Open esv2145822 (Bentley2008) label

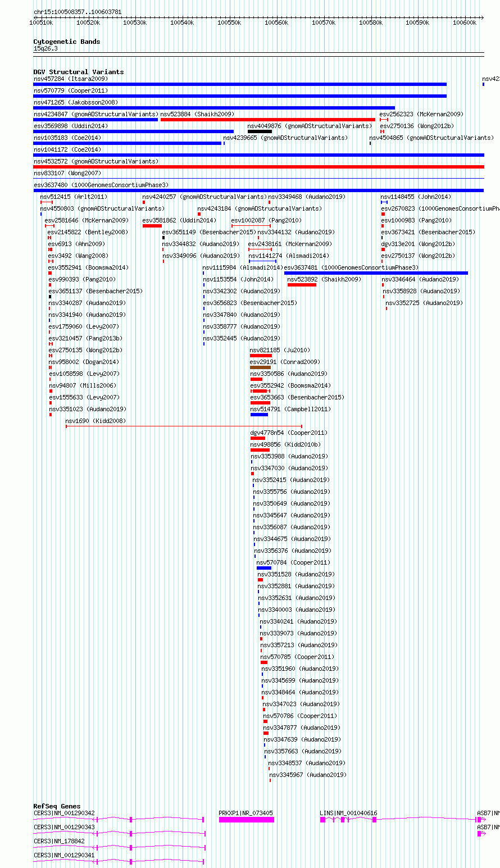(x=88, y=232)
